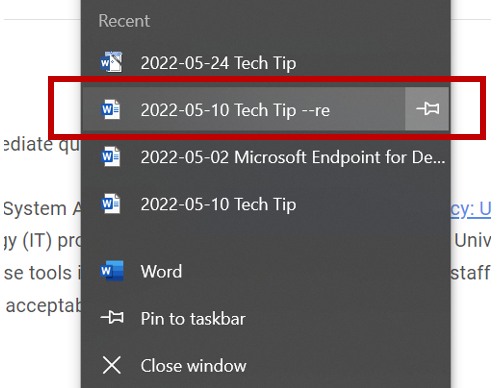Viewport: 498px width, 388px height.
Task: Click the Word icon beside 2022-05-24 Tech Tip
Action: click(x=112, y=62)
